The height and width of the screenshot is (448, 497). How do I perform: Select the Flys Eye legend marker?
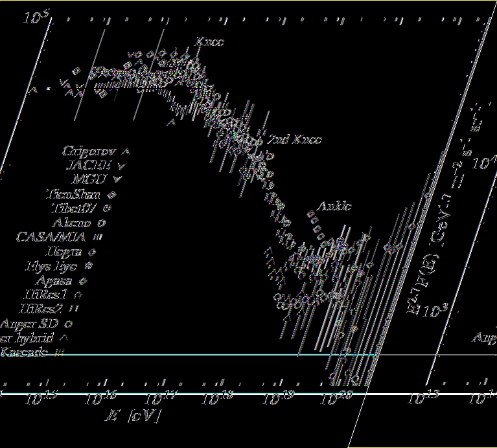[89, 265]
